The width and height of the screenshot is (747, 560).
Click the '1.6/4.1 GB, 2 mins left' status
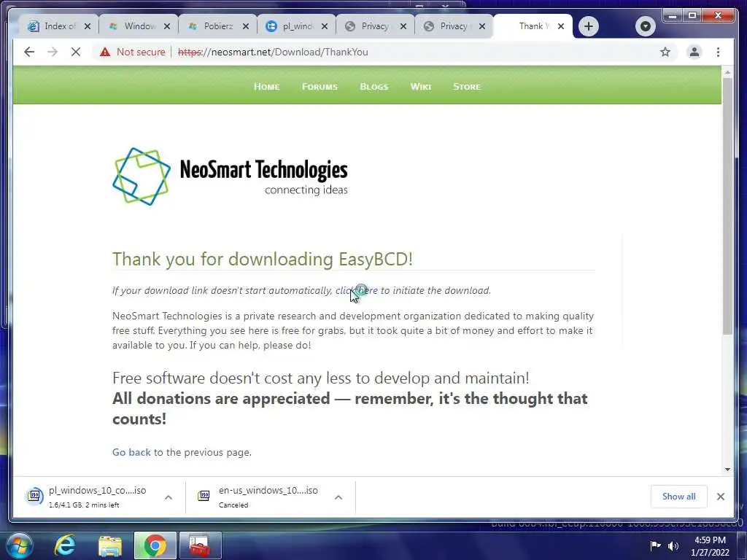click(x=84, y=505)
